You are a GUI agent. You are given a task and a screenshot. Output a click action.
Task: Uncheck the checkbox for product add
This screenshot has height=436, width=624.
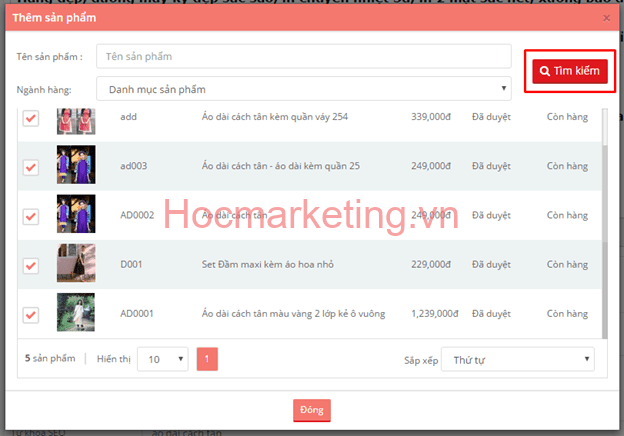(x=31, y=119)
